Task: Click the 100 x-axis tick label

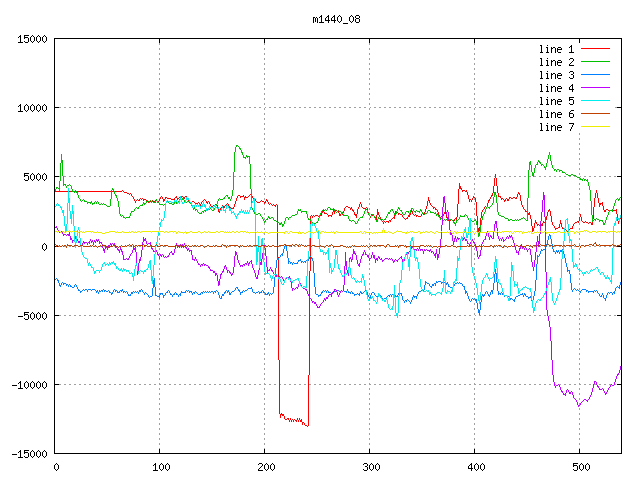Action: [160, 467]
